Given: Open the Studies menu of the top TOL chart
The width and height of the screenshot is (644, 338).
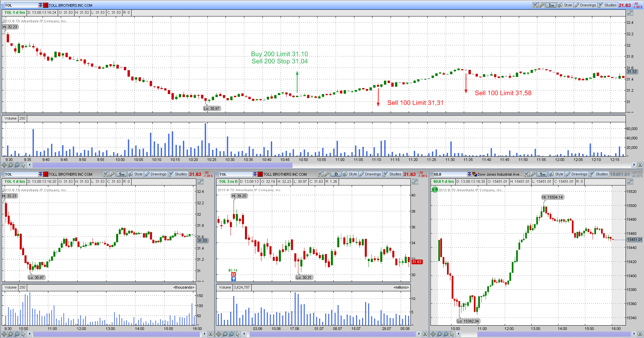Looking at the screenshot, I should point(608,5).
